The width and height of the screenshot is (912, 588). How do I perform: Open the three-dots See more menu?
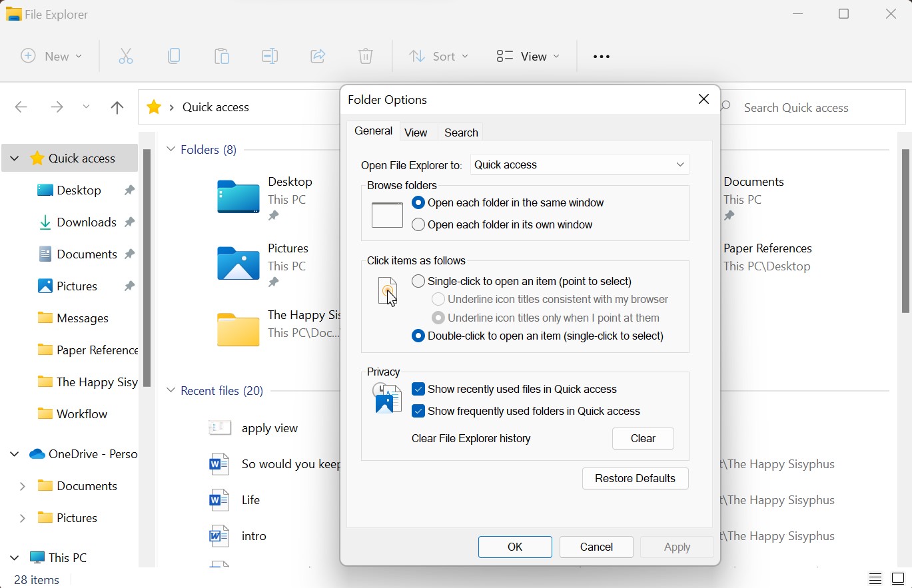pyautogui.click(x=602, y=57)
